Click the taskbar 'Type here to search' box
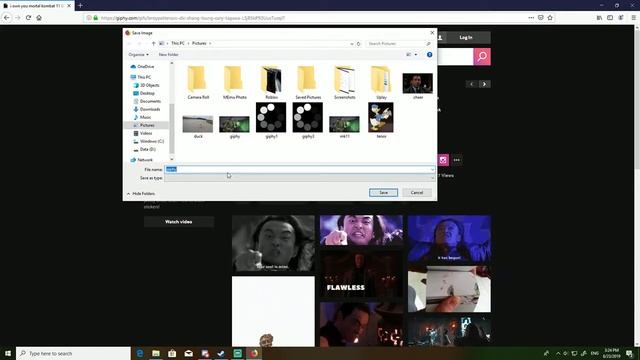Screen dimensions: 640x360 click(73, 353)
